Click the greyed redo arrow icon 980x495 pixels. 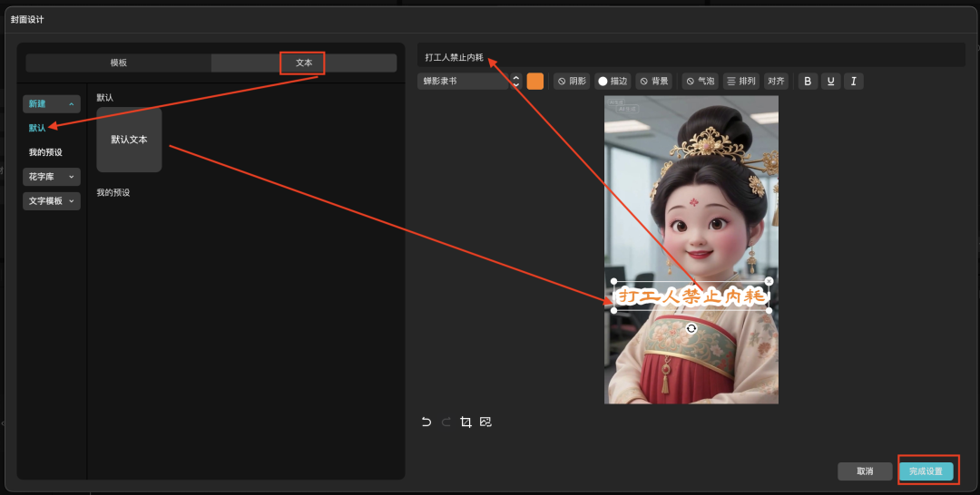click(x=446, y=422)
